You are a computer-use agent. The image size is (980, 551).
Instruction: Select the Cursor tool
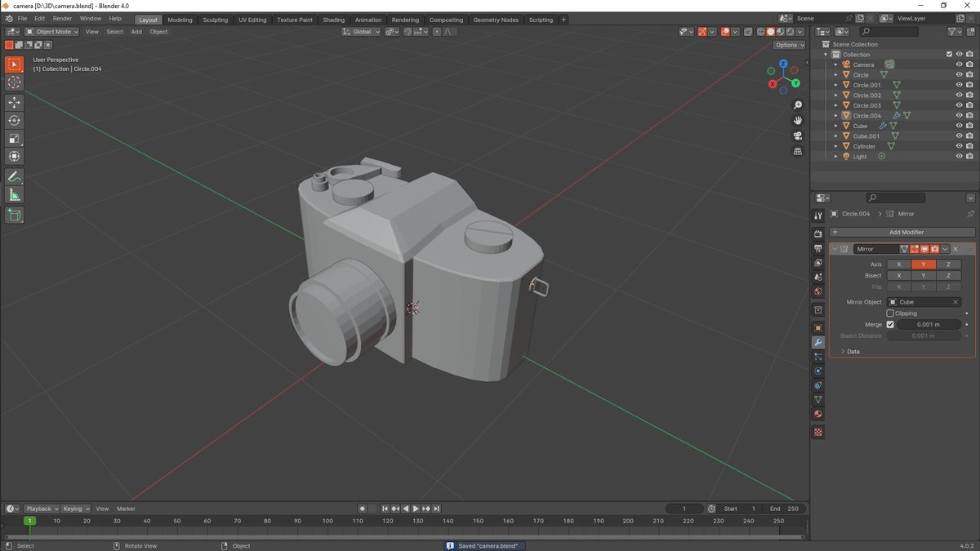pyautogui.click(x=14, y=82)
